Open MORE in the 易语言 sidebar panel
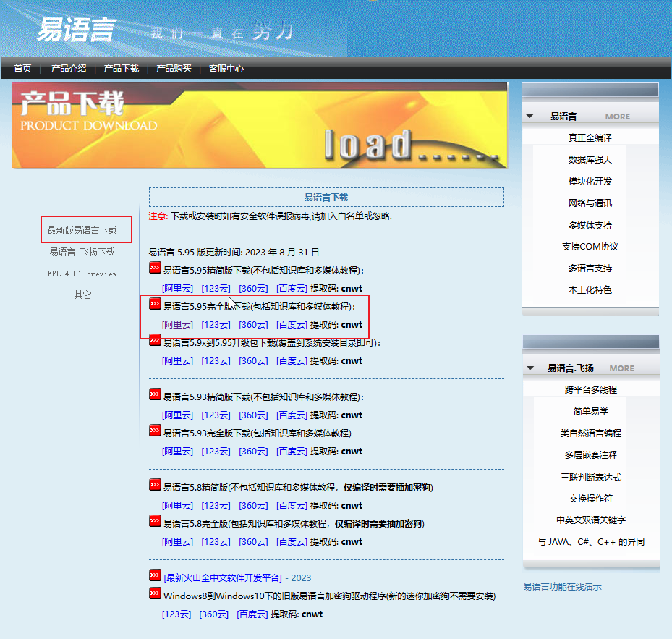Viewport: 672px width, 639px height. pos(617,117)
